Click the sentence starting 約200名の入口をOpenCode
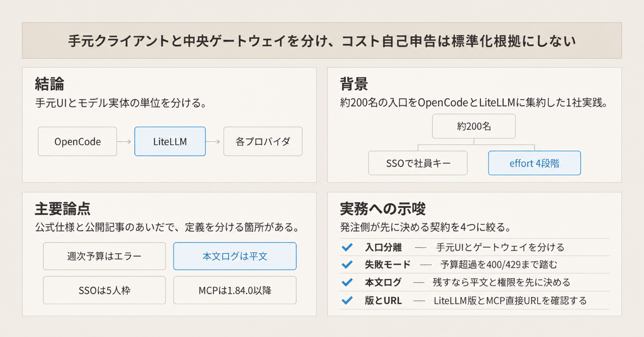The height and width of the screenshot is (337, 644). [475, 103]
